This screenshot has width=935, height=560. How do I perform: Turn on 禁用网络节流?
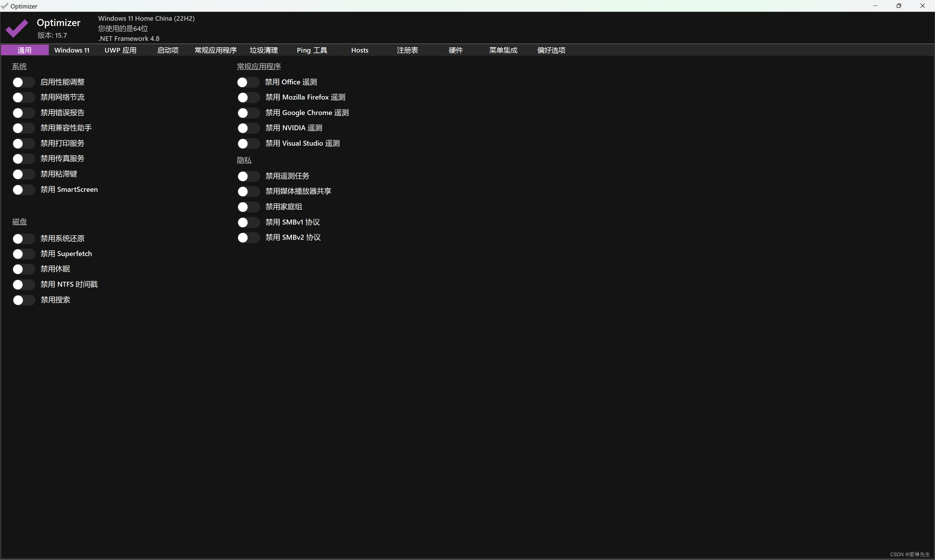tap(24, 97)
